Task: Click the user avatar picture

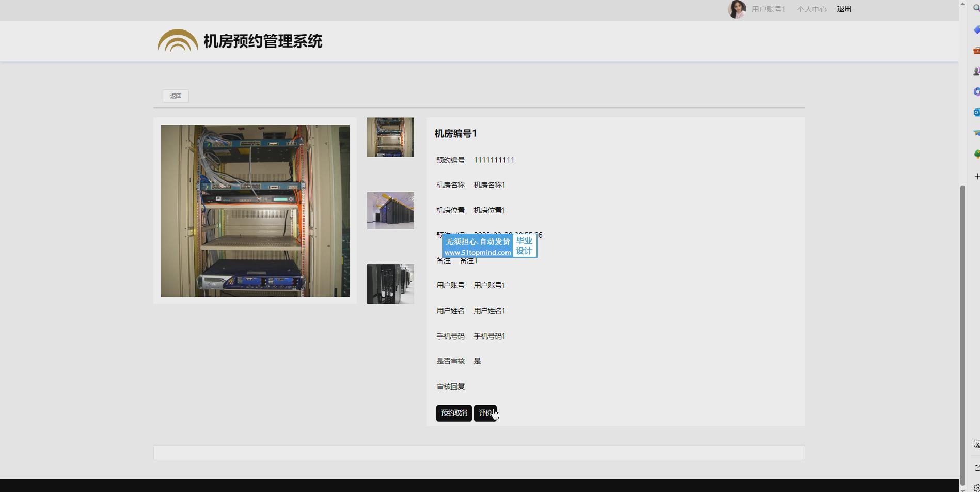Action: point(736,9)
